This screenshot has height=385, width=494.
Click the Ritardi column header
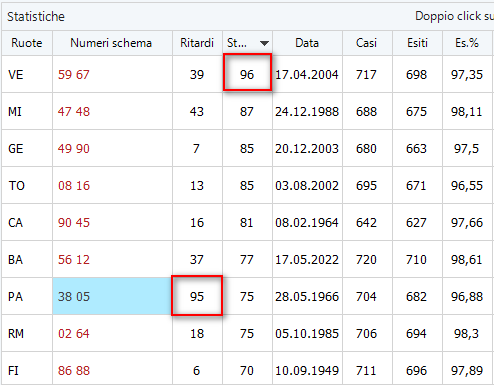(197, 43)
